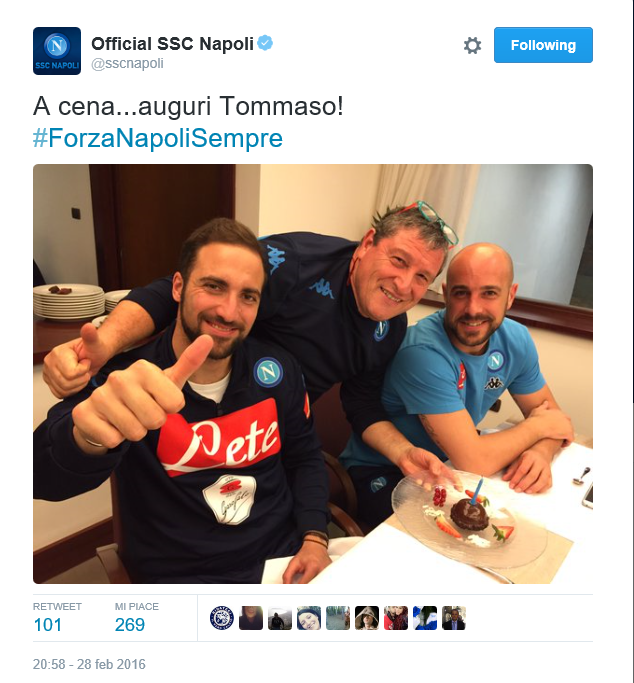
Task: Open the Official SSC Napoli profile name
Action: (x=172, y=44)
